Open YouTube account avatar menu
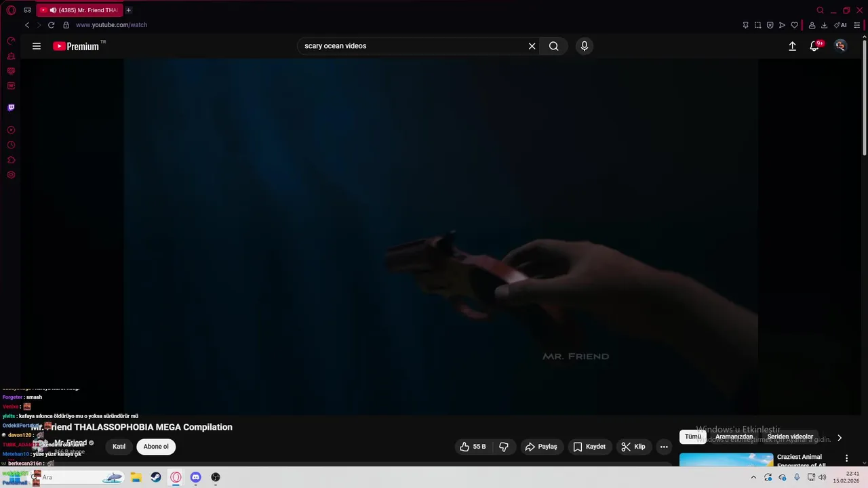 click(841, 46)
